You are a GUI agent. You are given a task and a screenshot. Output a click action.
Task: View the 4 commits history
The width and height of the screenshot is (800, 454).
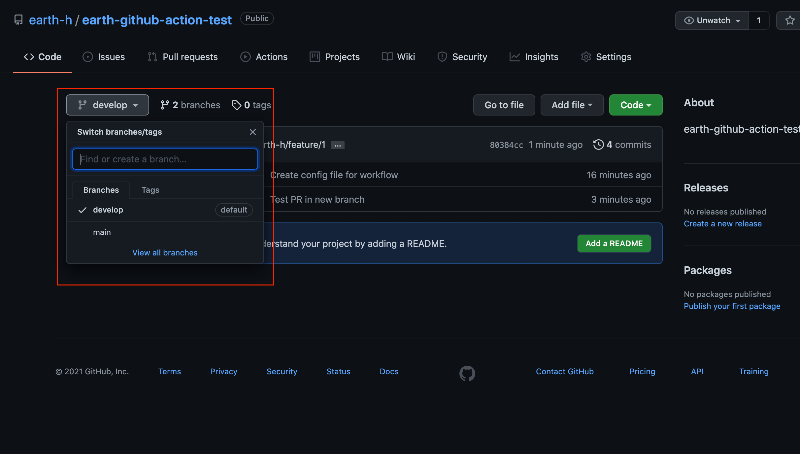pyautogui.click(x=622, y=145)
